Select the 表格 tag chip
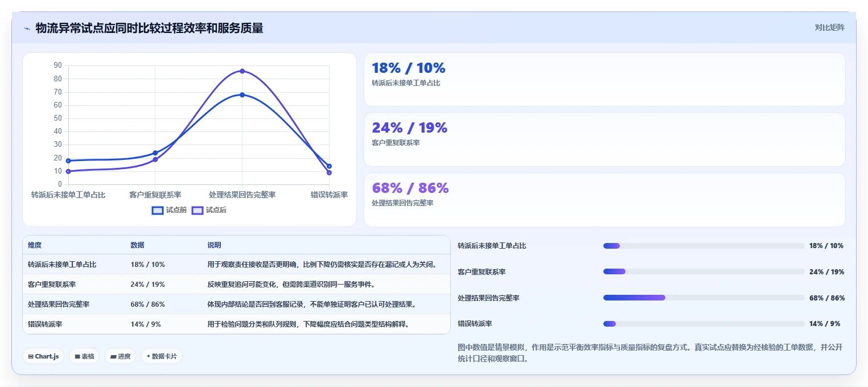Viewport: 868px width, 387px height. (84, 356)
